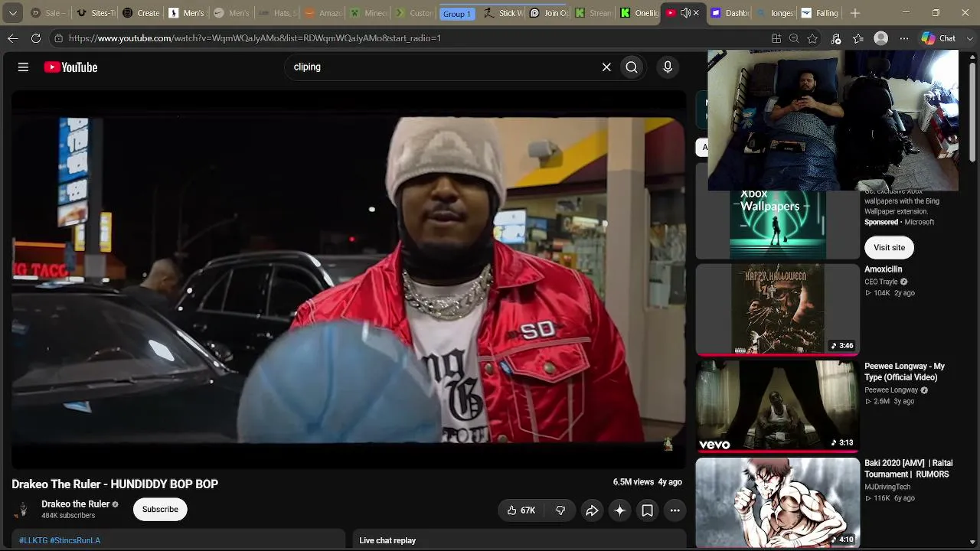
Task: Expand the tab search dropdown
Action: click(13, 13)
